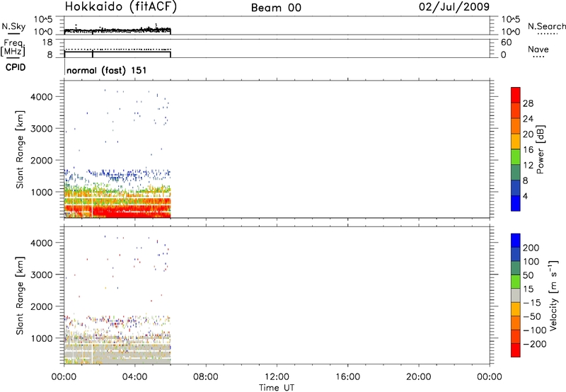Image resolution: width=566 pixels, height=392 pixels.
Task: Click the gray Velocity colorbar segment between 15 and -15
Action: coord(516,296)
